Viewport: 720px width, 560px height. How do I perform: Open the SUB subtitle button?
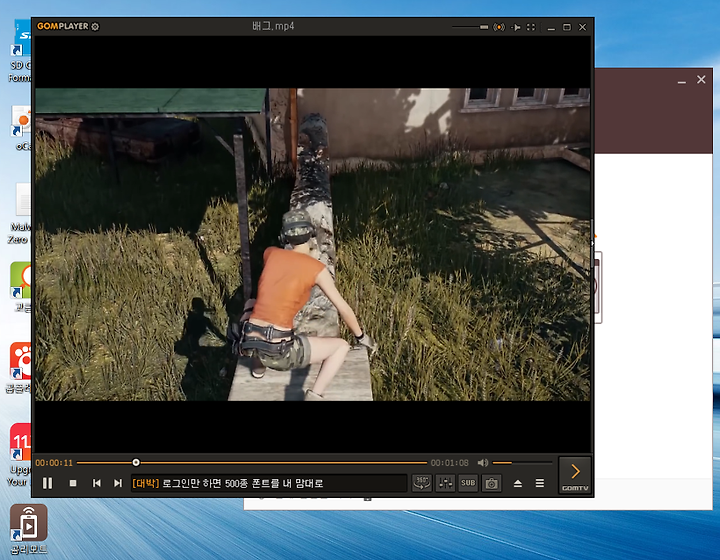[468, 483]
